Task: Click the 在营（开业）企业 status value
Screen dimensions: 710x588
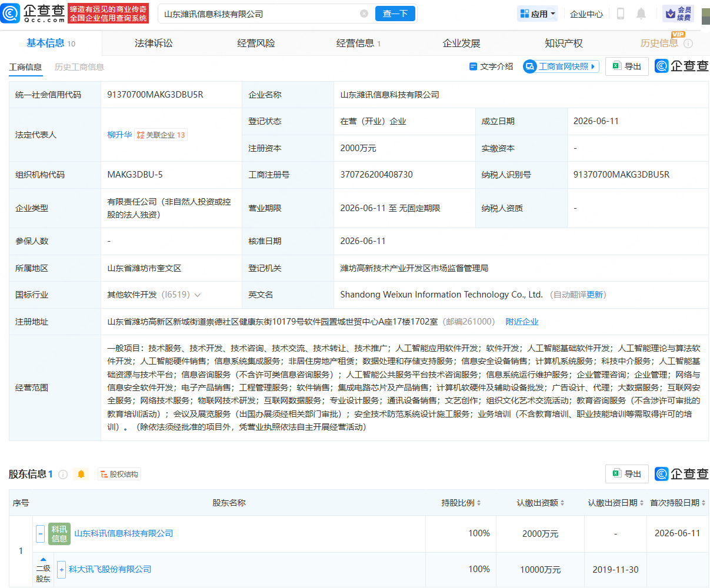Action: [373, 121]
